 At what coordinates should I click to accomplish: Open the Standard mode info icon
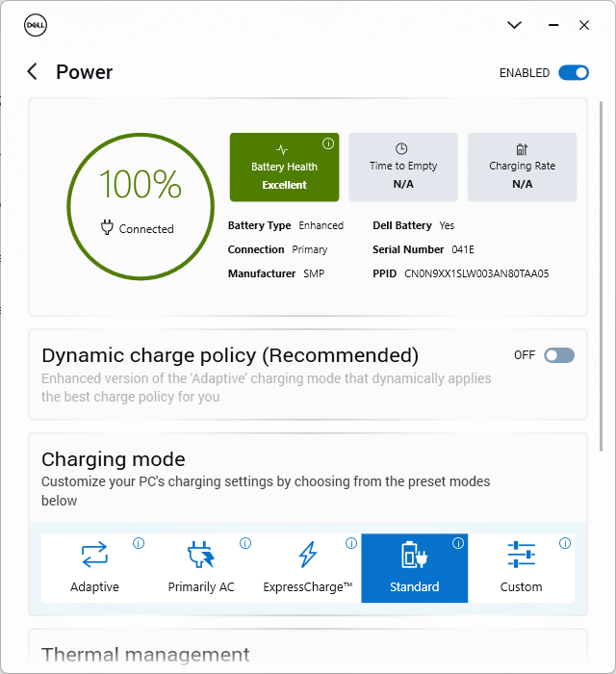click(x=458, y=543)
